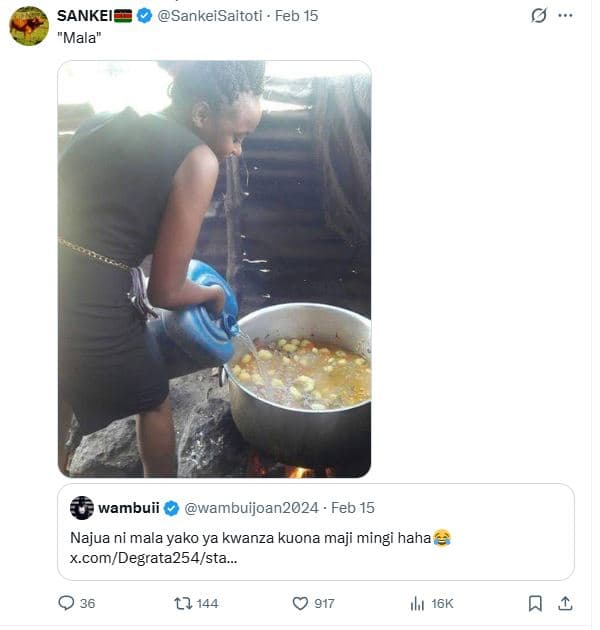The height and width of the screenshot is (630, 600).
Task: Click SANKEI's blue verified badge
Action: 144,16
